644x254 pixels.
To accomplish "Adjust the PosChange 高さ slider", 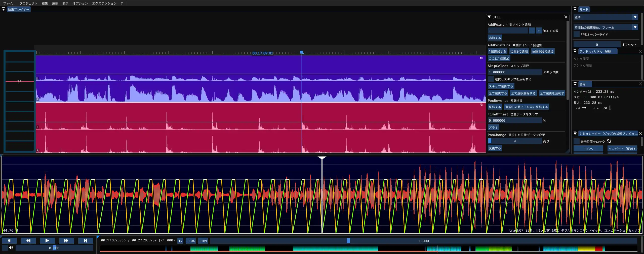I will 515,141.
